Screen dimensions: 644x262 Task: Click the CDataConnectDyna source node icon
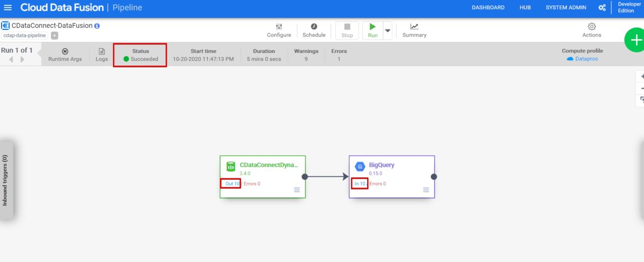(231, 167)
